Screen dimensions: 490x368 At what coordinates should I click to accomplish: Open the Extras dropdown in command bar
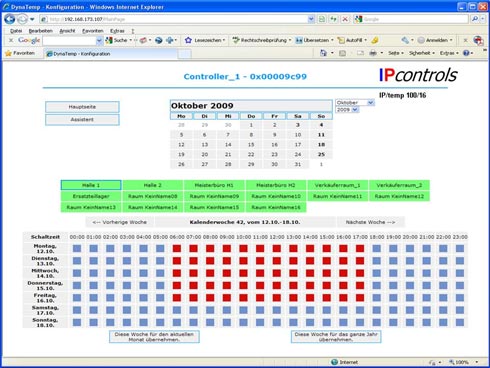(449, 53)
